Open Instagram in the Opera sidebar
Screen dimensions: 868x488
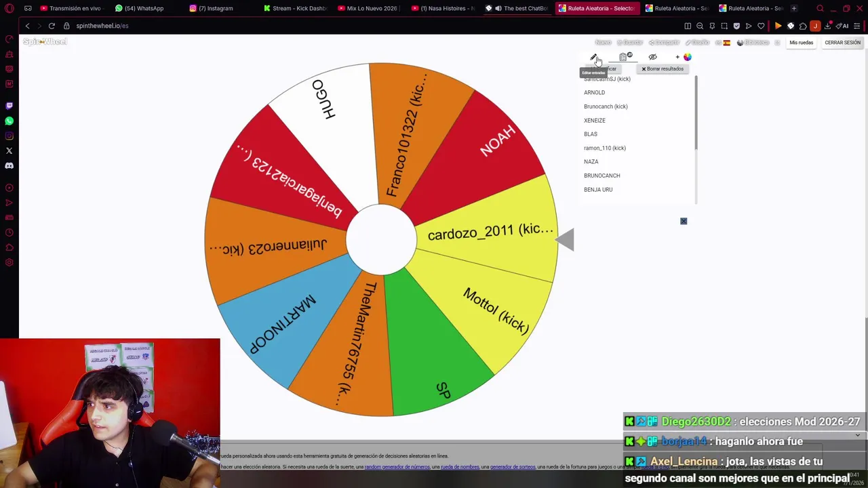[x=9, y=136]
